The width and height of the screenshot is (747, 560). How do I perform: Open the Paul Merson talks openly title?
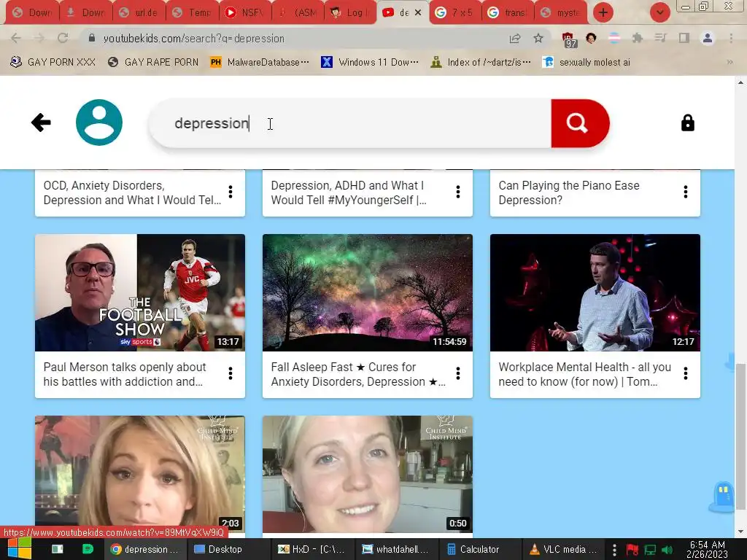click(125, 374)
